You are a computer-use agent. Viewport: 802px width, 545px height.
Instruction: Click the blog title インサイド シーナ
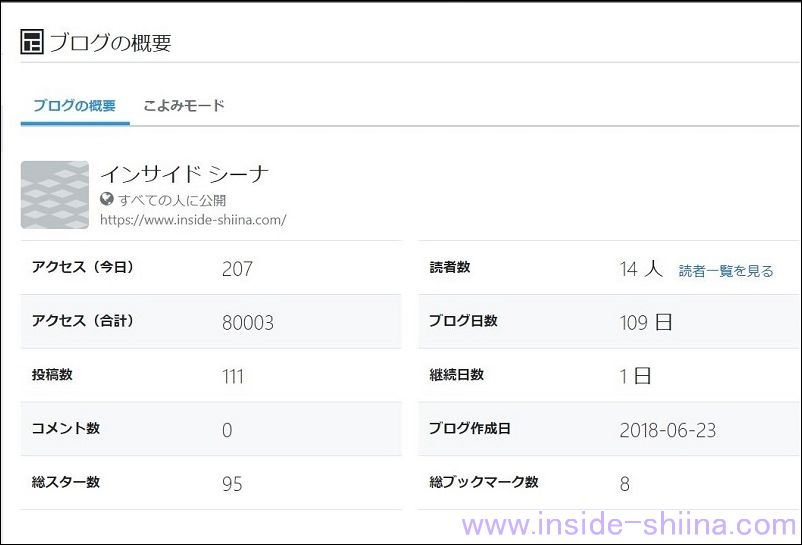pyautogui.click(x=185, y=174)
